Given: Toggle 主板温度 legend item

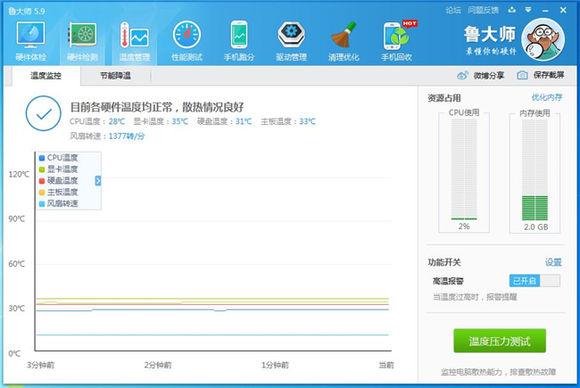Looking at the screenshot, I should click(x=58, y=192).
